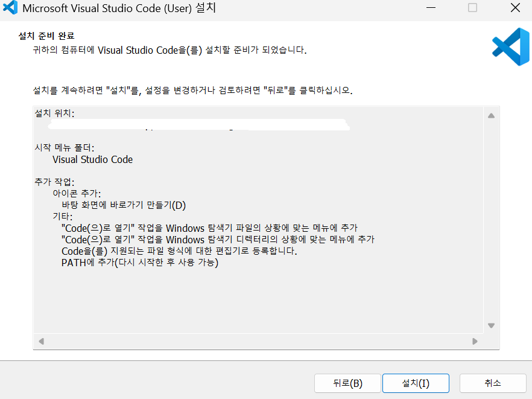
Task: Minimize the installer window
Action: (431, 7)
